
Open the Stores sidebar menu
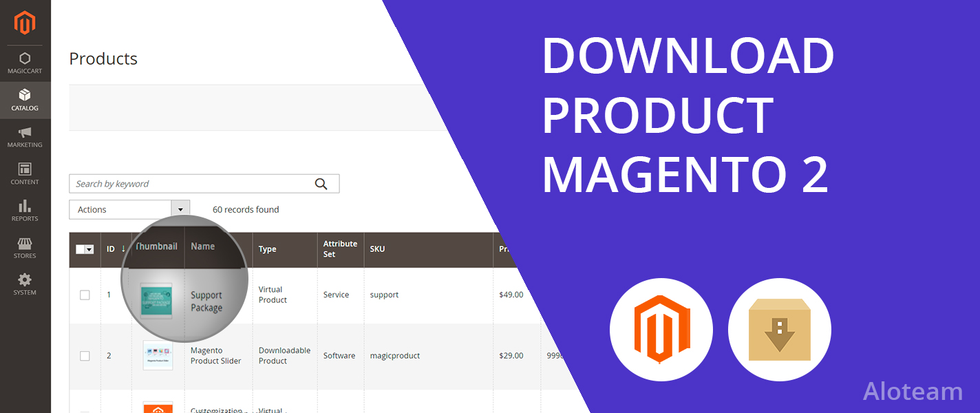25,248
